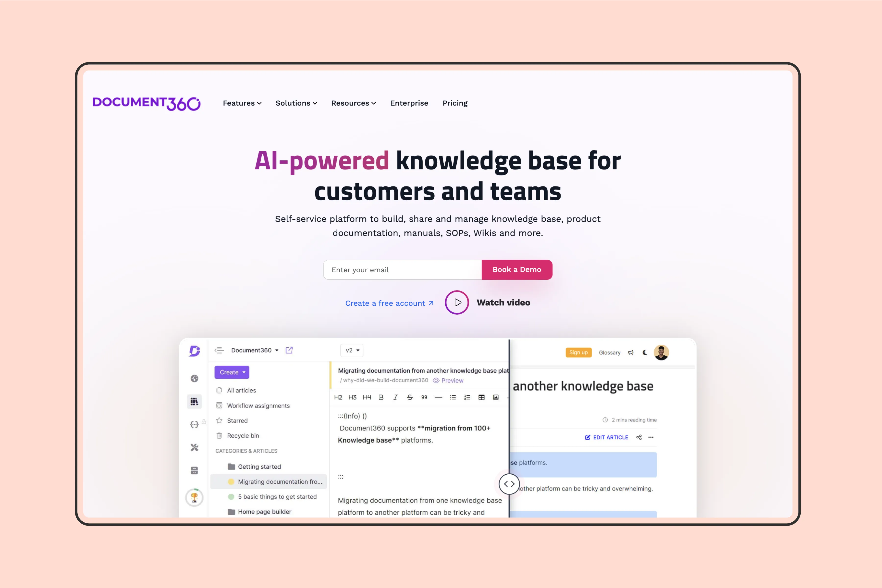Screen dimensions: 882x588
Task: Click the Book a Demo button
Action: (x=516, y=269)
